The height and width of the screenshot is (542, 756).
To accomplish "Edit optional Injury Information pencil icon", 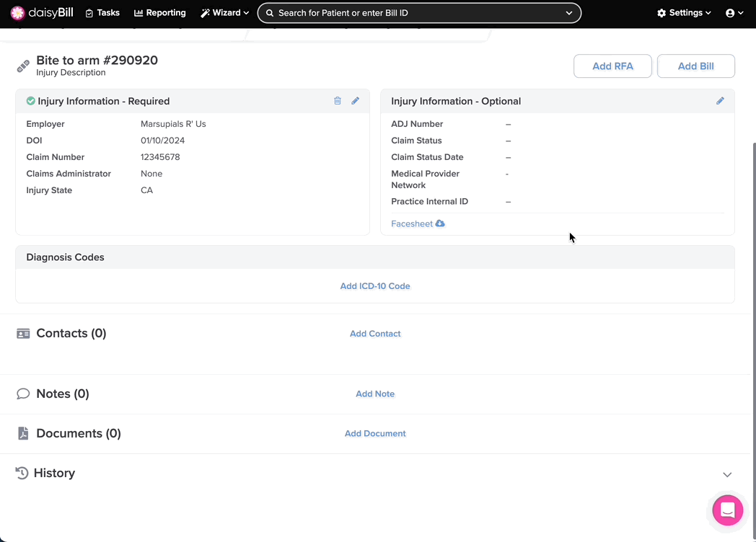I will click(720, 101).
